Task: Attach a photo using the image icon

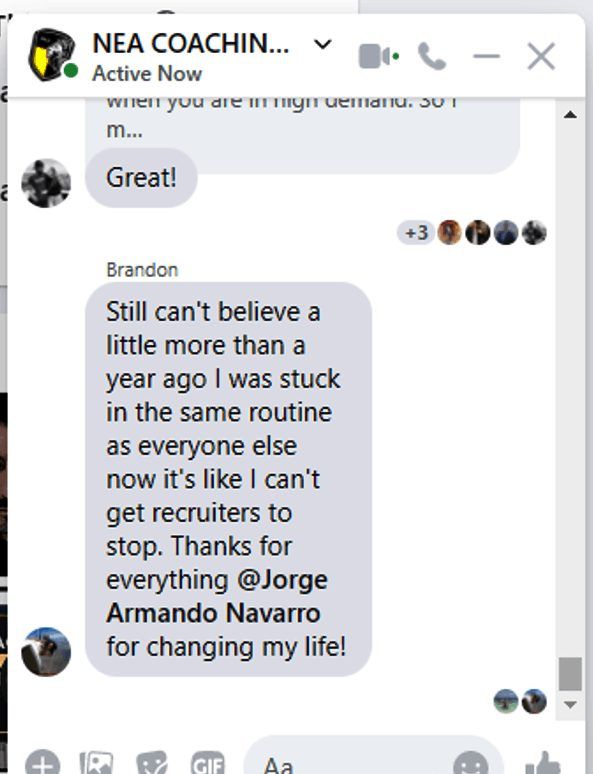Action: 97,763
